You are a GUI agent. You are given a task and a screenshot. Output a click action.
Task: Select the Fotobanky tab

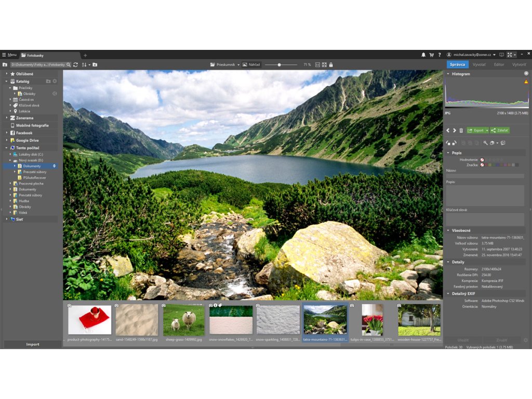[50, 55]
